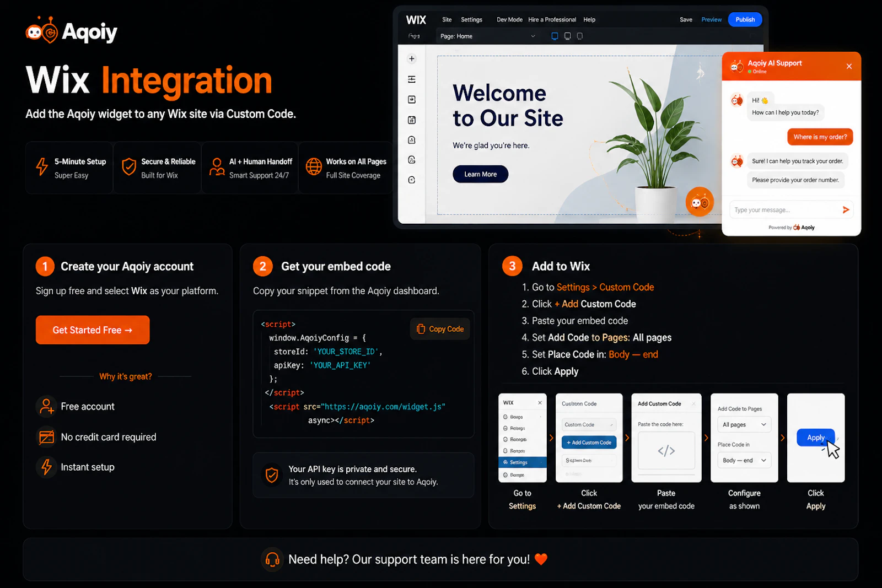
Task: Expand the All pages dropdown
Action: [x=744, y=424]
